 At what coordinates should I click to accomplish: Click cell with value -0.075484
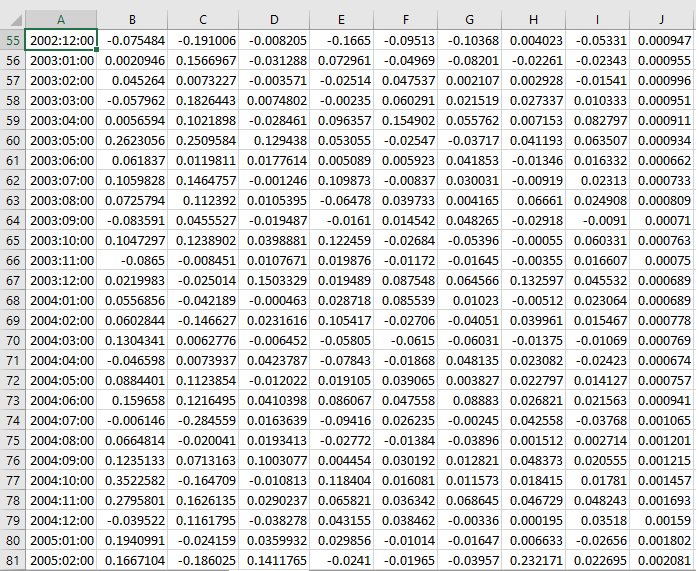(x=132, y=40)
